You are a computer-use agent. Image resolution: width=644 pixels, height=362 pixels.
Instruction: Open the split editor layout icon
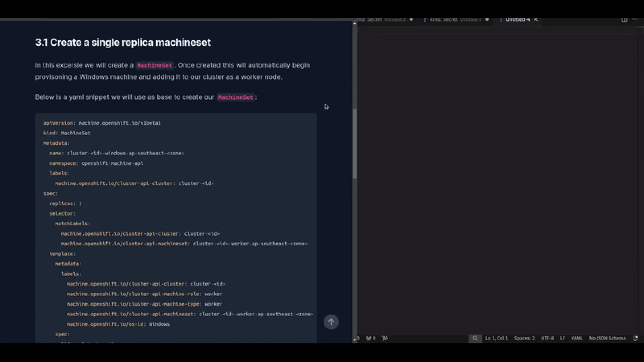coord(624,19)
